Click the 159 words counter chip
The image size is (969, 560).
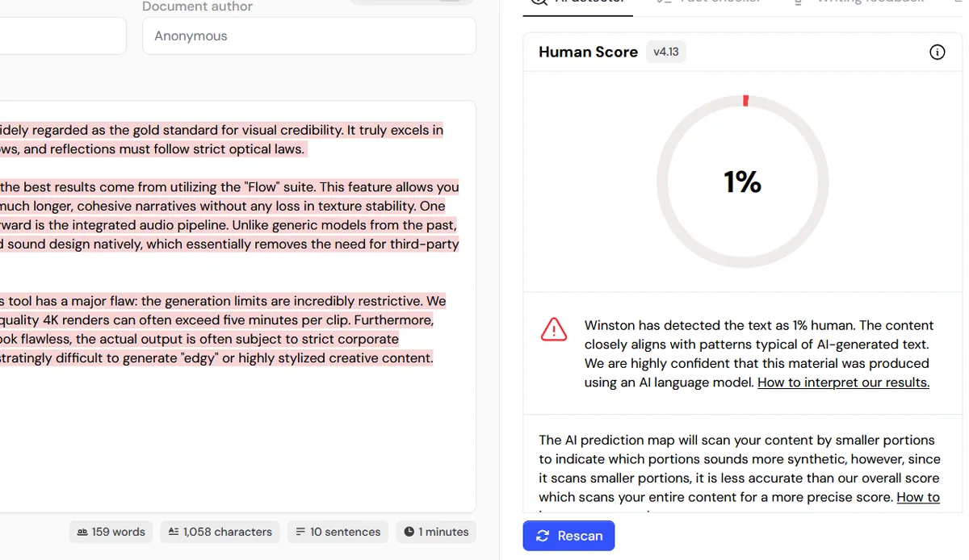tap(111, 532)
